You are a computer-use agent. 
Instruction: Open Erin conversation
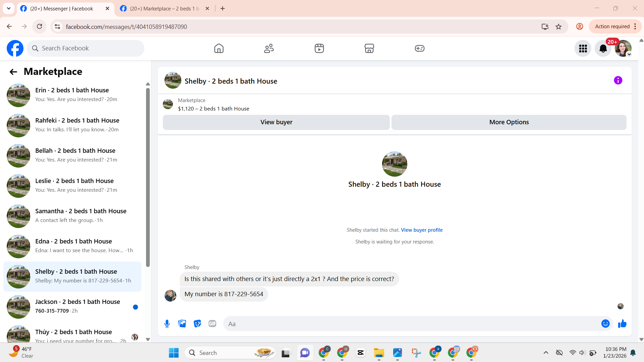click(72, 95)
